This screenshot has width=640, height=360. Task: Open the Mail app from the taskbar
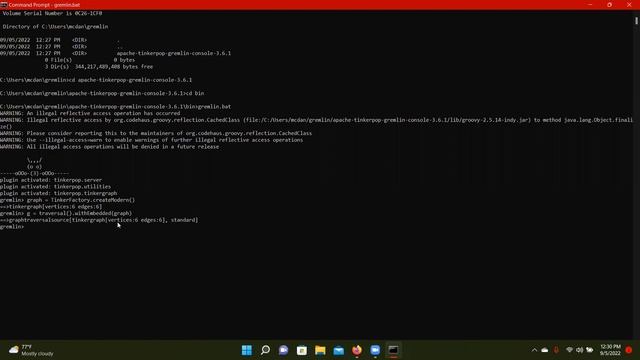point(339,350)
